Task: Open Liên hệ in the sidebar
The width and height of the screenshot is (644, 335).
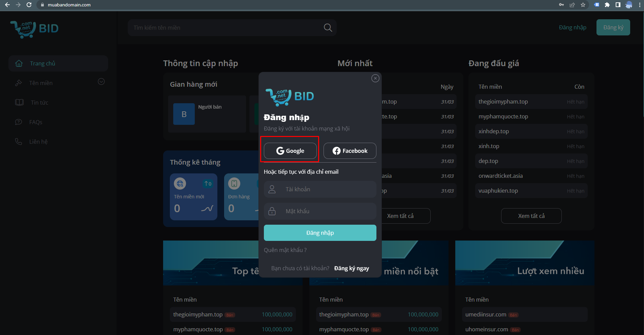Action: click(x=38, y=142)
